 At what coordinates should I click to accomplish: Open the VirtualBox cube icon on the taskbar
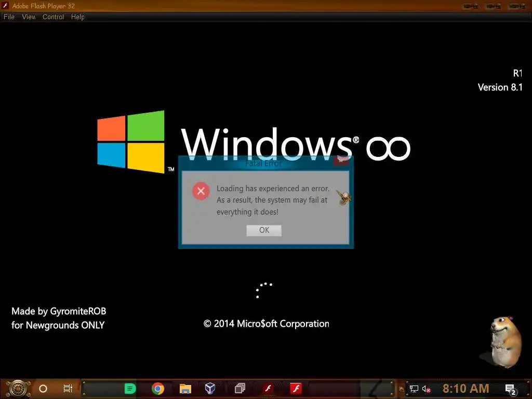coord(210,388)
